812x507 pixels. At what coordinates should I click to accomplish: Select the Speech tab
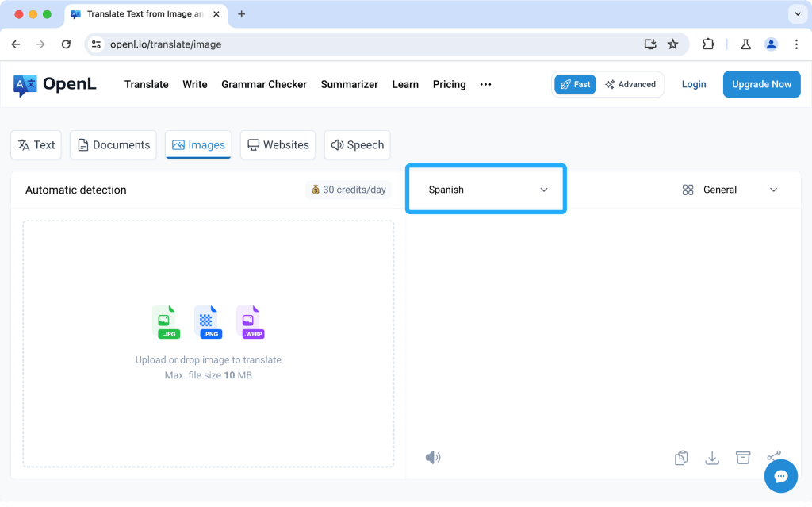(357, 145)
